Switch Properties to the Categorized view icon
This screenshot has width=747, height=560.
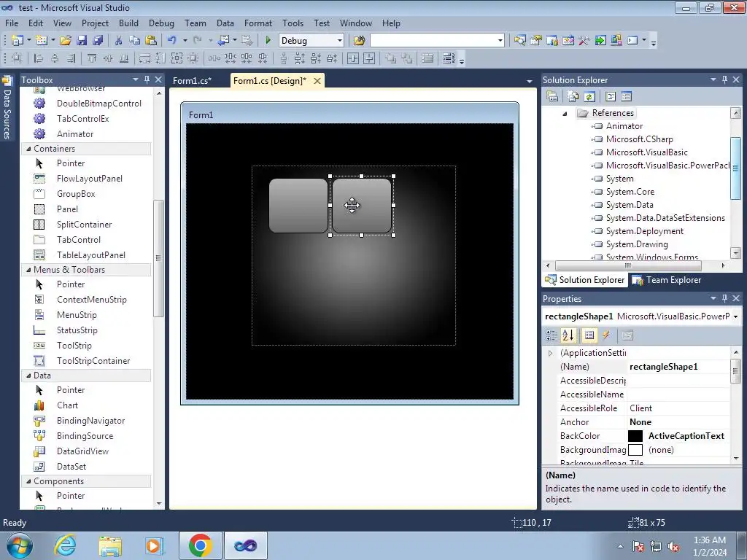click(x=551, y=335)
